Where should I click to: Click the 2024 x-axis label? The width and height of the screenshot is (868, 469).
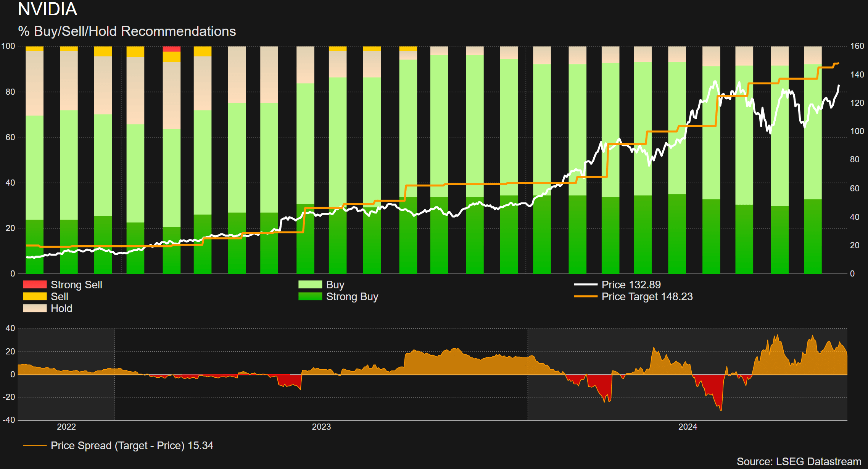click(688, 427)
